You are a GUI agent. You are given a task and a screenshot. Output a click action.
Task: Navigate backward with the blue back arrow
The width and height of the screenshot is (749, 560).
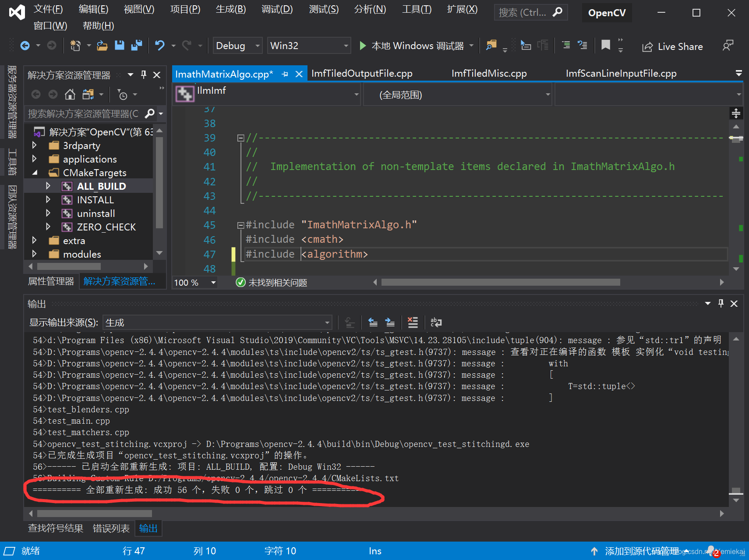[25, 46]
